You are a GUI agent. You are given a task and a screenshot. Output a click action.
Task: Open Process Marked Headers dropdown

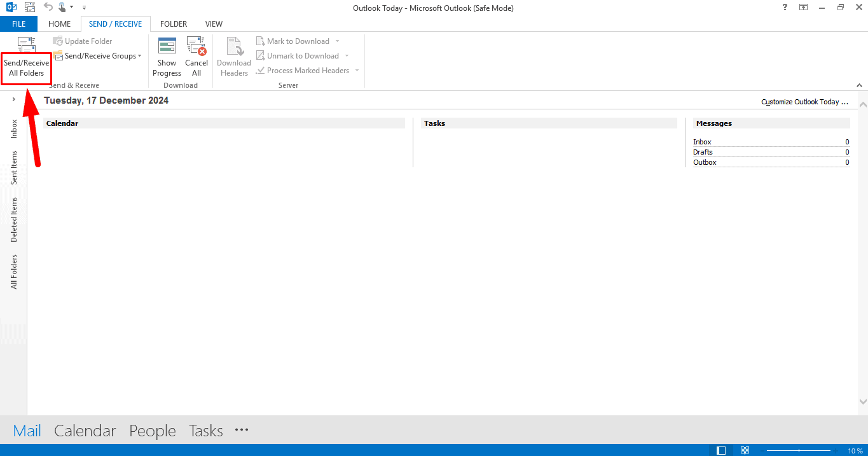pyautogui.click(x=357, y=71)
